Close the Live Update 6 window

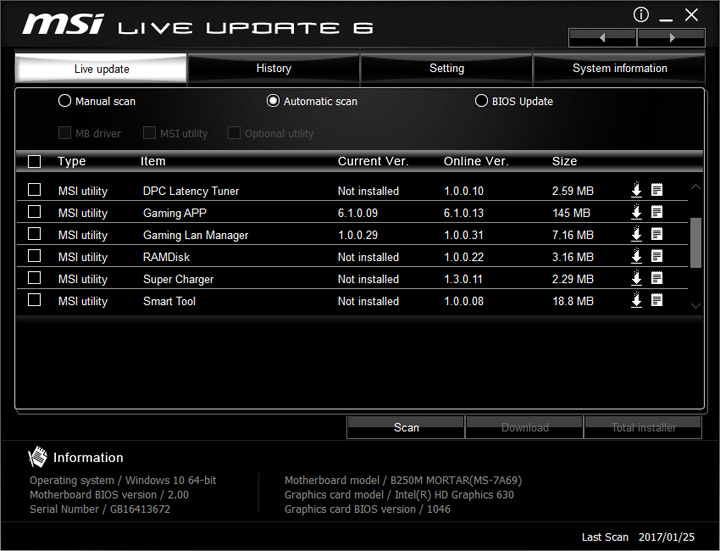(691, 15)
